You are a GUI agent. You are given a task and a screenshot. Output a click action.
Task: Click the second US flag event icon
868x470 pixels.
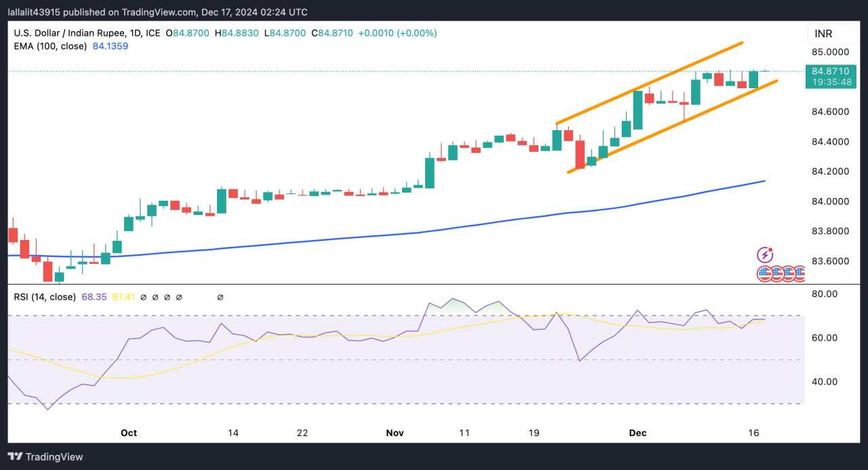[776, 273]
